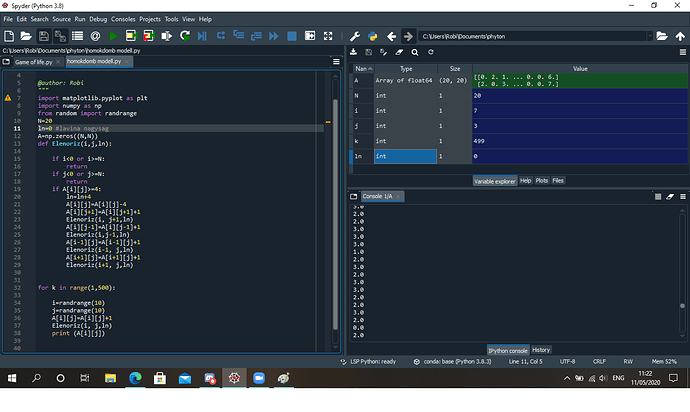
Task: Import data using the download arrow icon
Action: (354, 51)
